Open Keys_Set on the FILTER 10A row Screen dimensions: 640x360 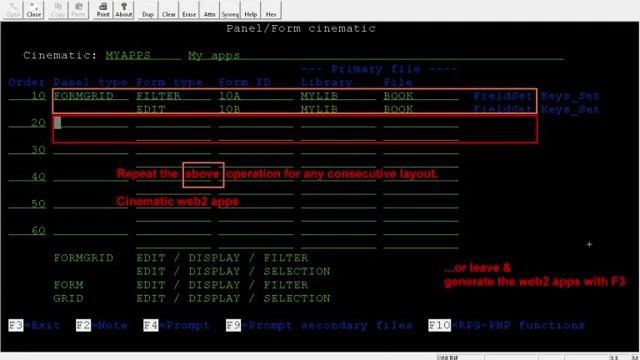[x=570, y=96]
